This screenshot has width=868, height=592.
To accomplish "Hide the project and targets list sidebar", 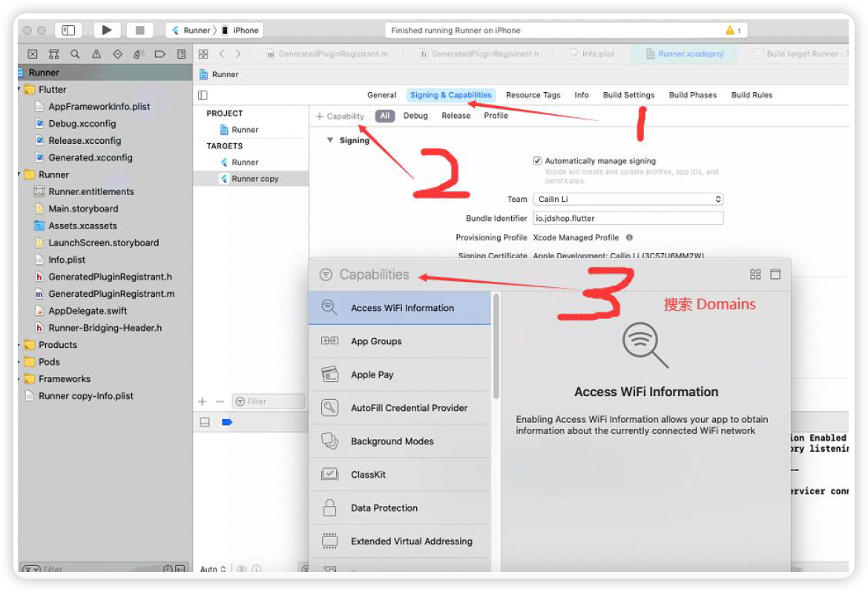I will point(203,95).
